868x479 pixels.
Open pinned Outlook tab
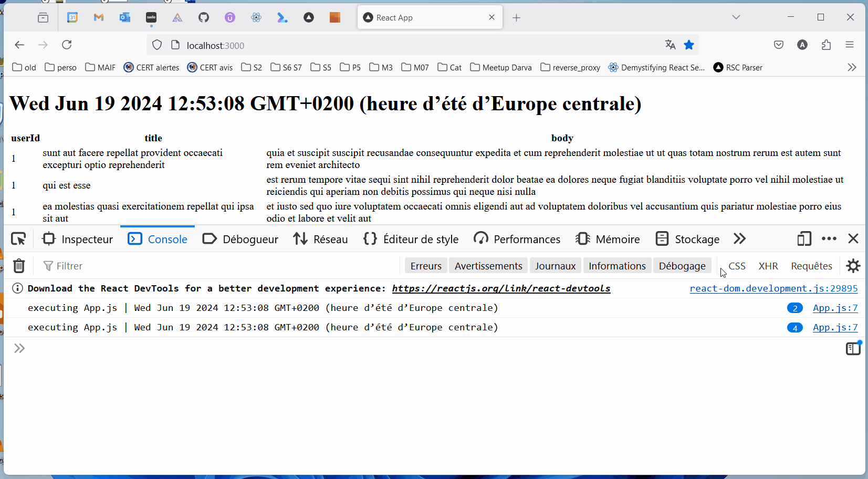point(125,18)
